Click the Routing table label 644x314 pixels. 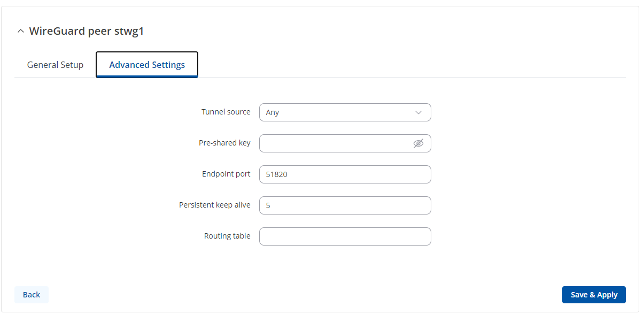click(x=227, y=236)
